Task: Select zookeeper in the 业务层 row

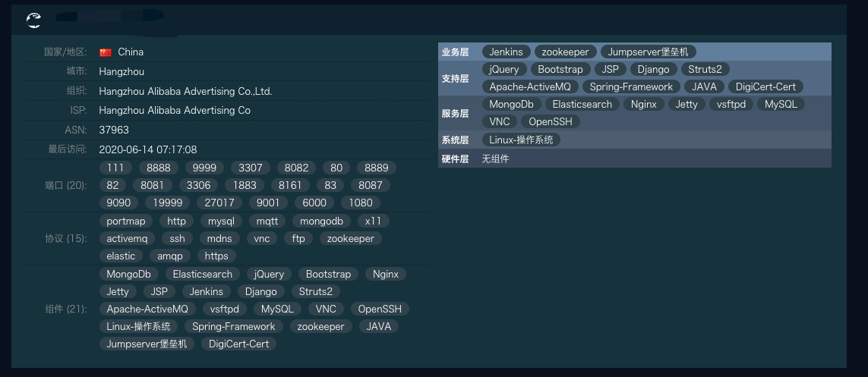Action: pos(566,52)
